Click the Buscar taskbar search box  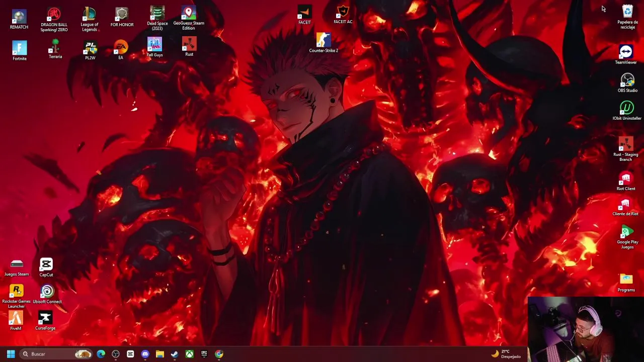[56, 354]
